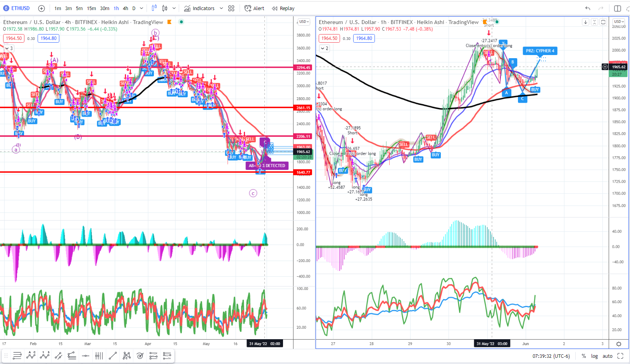Collapse the right chart indicator legend showing 2
Screen dimensions: 630x364
(324, 48)
